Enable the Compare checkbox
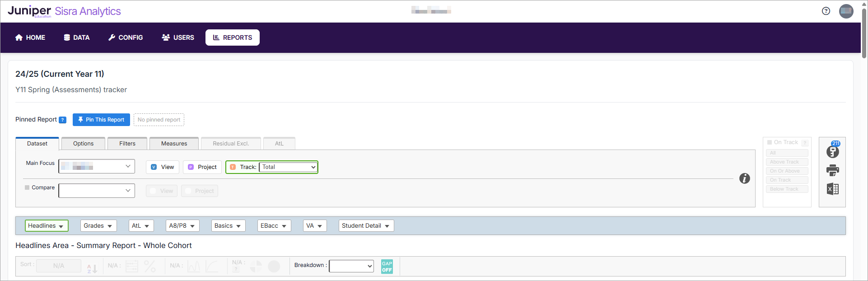Image resolution: width=868 pixels, height=281 pixels. 27,187
